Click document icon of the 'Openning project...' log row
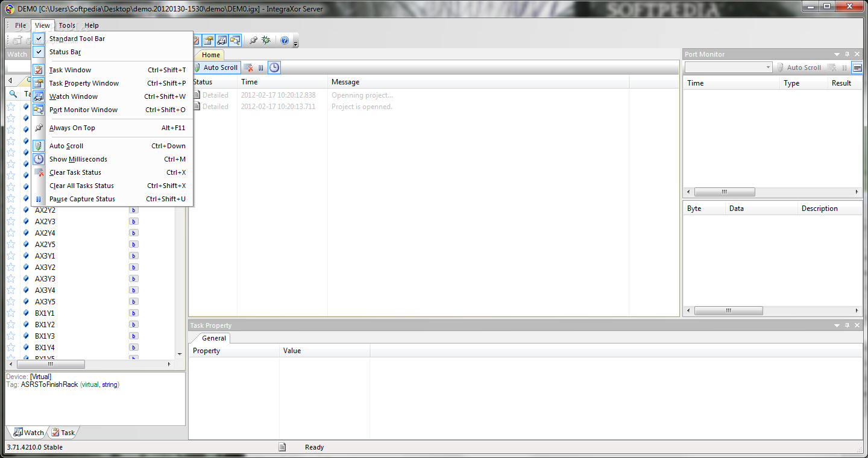This screenshot has width=868, height=458. [197, 95]
